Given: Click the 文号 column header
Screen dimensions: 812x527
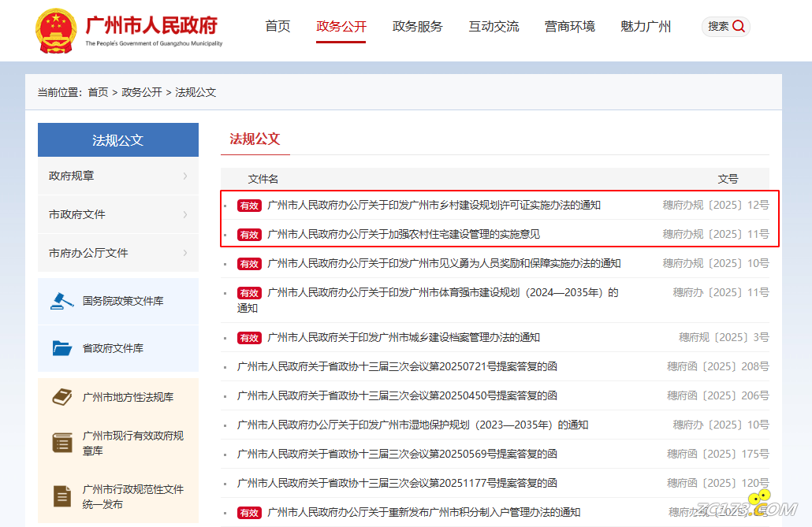Looking at the screenshot, I should 728,179.
